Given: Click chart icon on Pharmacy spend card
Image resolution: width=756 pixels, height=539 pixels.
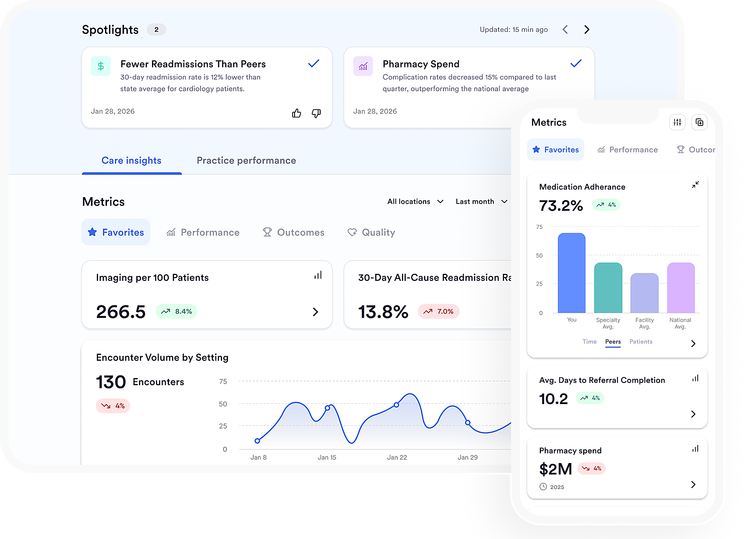Looking at the screenshot, I should 695,449.
